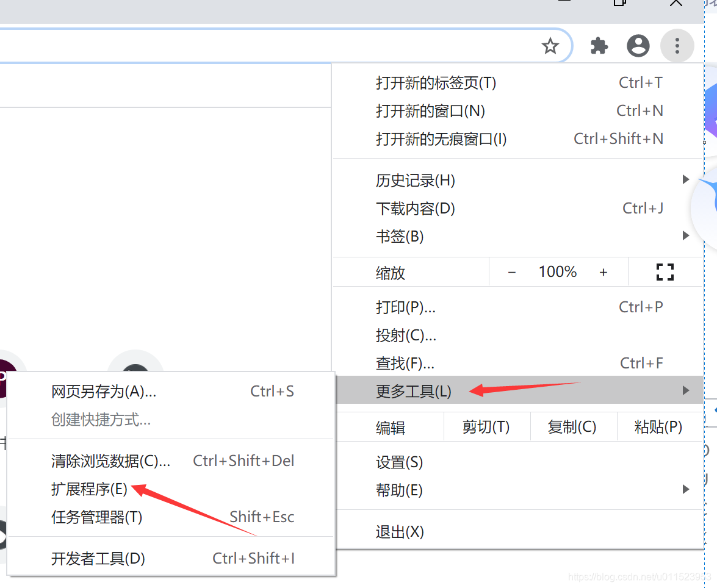Image resolution: width=717 pixels, height=588 pixels.
Task: Click the fullscreen icon in the zoom row
Action: [665, 271]
